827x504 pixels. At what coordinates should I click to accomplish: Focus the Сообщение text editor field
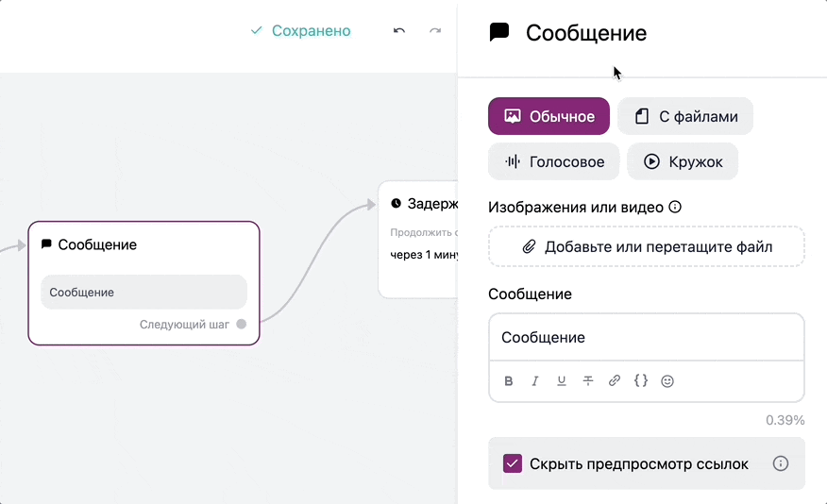pyautogui.click(x=647, y=337)
